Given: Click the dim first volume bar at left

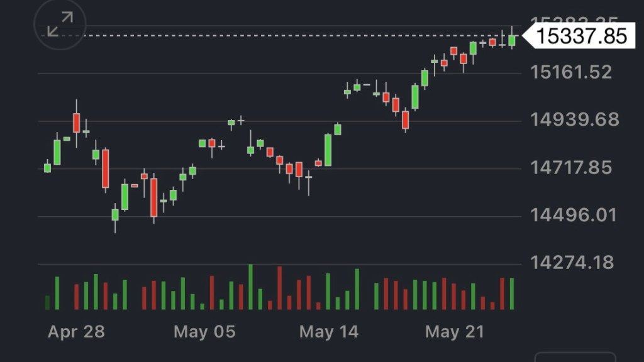Looking at the screenshot, I should pyautogui.click(x=47, y=302).
